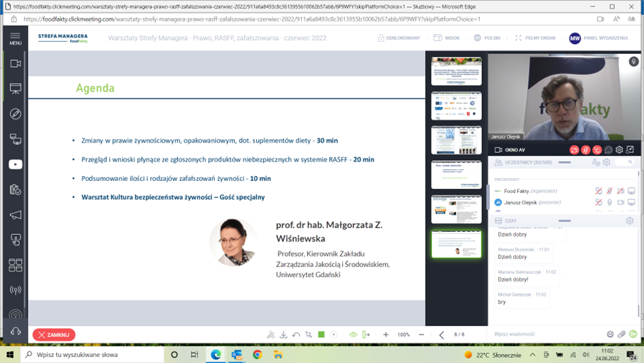Open the YouTube tool in left sidebar
The image size is (644, 363).
pos(15,164)
